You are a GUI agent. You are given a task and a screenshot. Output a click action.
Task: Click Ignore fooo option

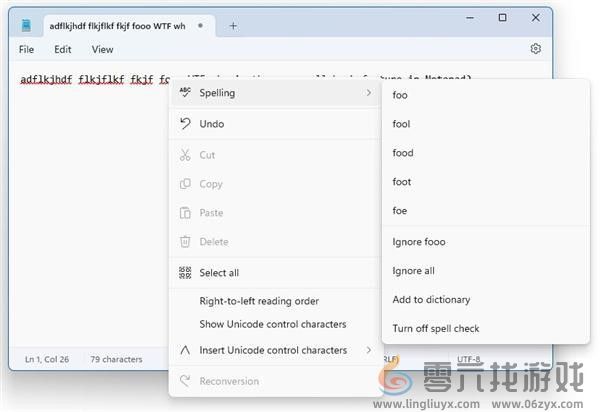point(419,242)
